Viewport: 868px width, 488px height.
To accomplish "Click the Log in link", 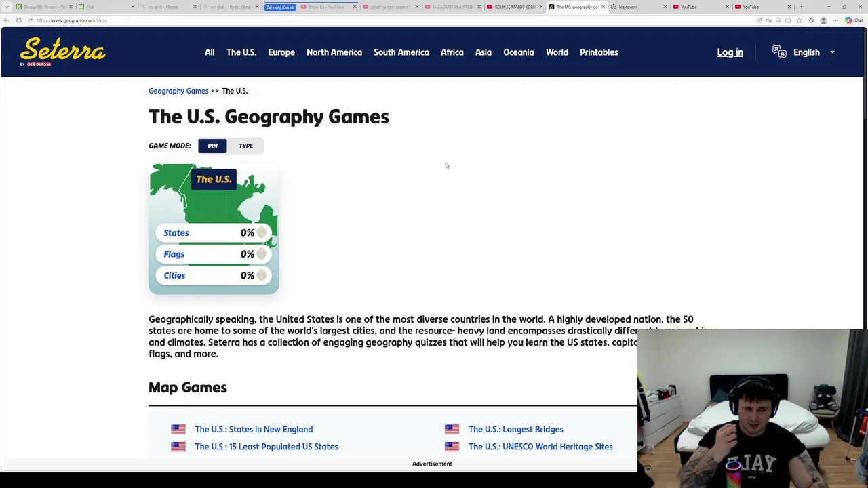I will coord(730,52).
